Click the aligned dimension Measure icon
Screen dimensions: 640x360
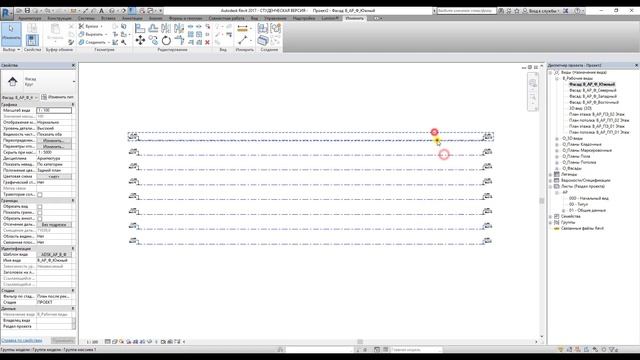242,28
